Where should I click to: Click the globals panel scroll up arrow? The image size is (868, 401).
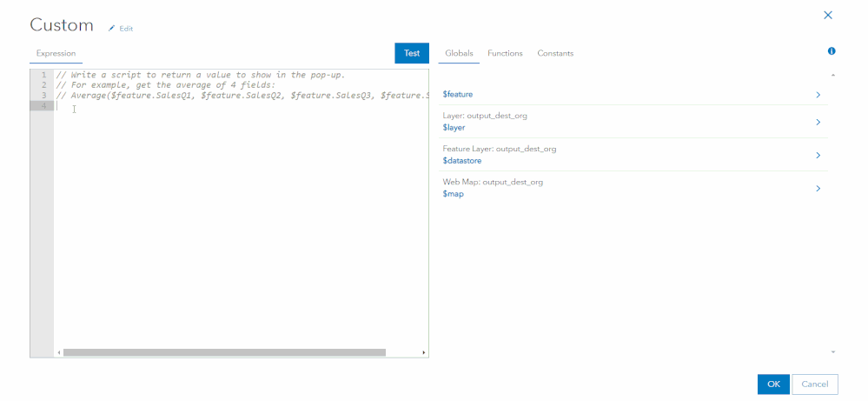(833, 75)
